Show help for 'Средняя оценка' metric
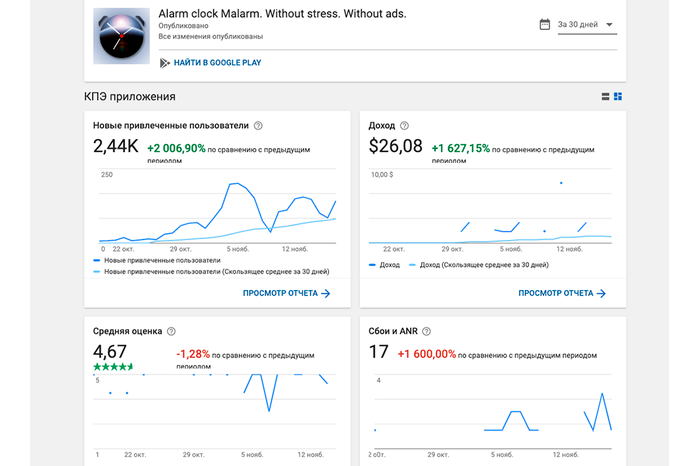Screen dimensions: 700x466 point(171,331)
